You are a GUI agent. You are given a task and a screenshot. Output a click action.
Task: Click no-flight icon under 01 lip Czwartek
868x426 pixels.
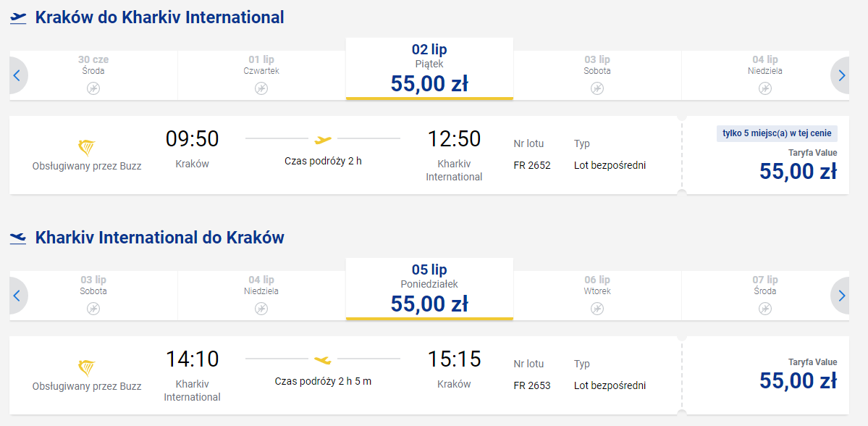[x=261, y=88]
